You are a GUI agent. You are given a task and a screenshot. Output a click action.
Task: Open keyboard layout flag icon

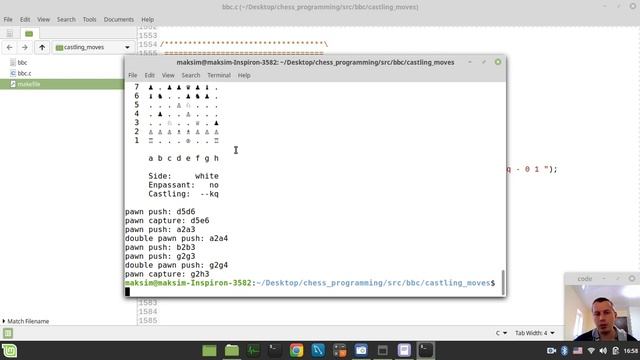click(578, 351)
